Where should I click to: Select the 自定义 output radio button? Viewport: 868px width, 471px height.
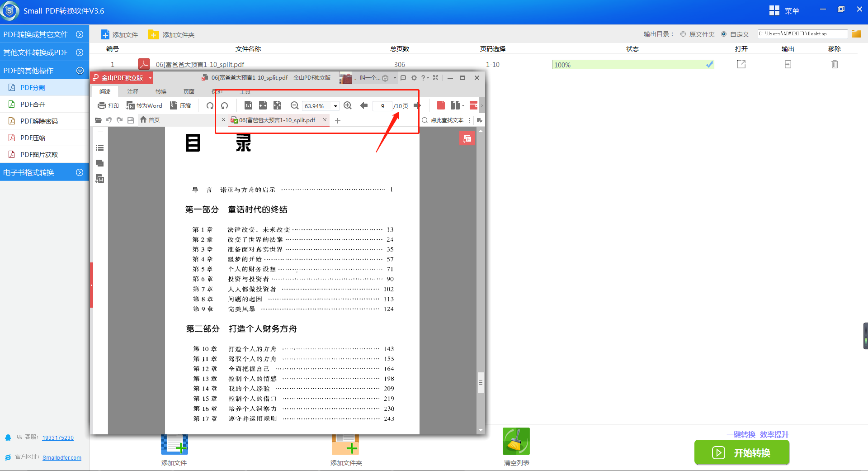[724, 34]
